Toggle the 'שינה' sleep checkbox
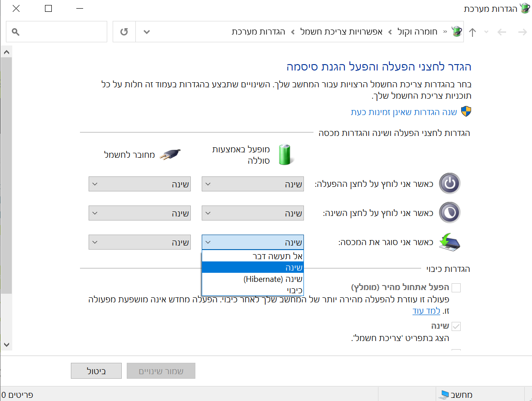The width and height of the screenshot is (532, 401). (456, 326)
